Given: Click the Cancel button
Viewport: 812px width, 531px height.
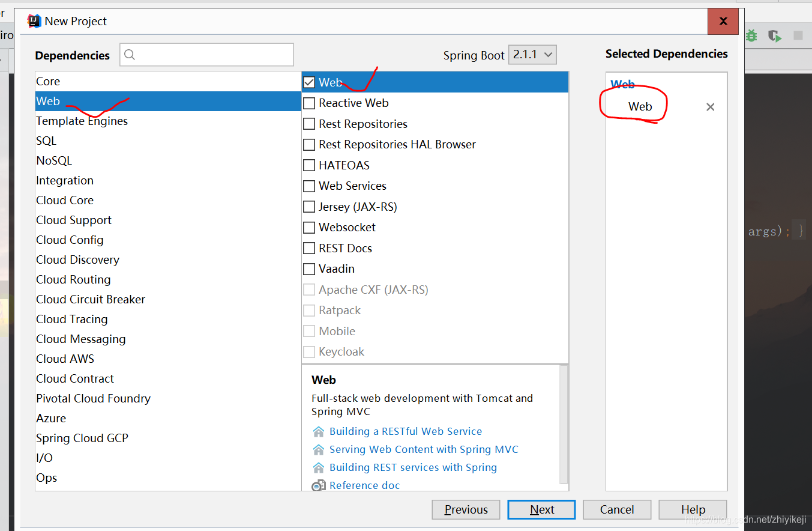Looking at the screenshot, I should point(617,509).
